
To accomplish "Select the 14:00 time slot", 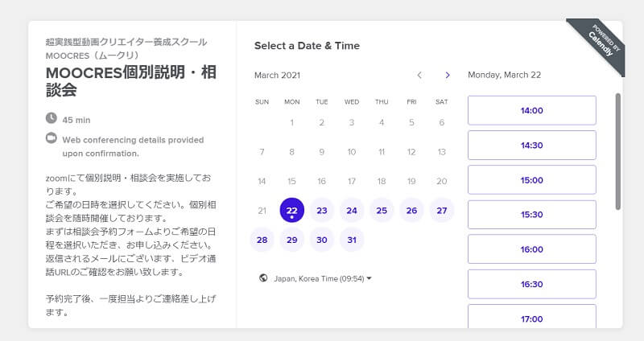I will pos(531,110).
